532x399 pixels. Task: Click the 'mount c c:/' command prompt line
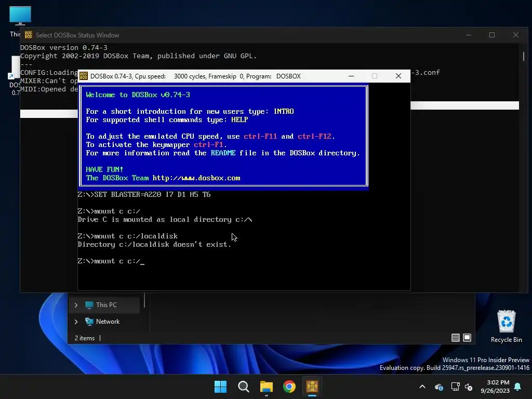pyautogui.click(x=111, y=261)
